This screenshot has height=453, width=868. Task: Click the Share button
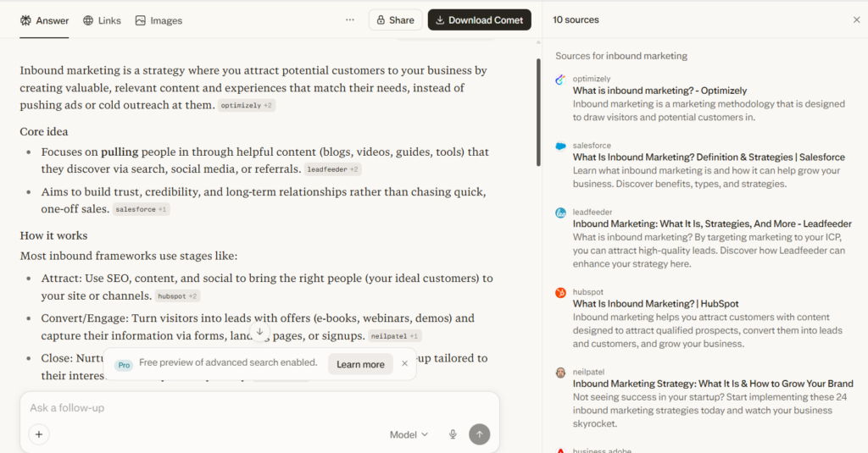395,20
